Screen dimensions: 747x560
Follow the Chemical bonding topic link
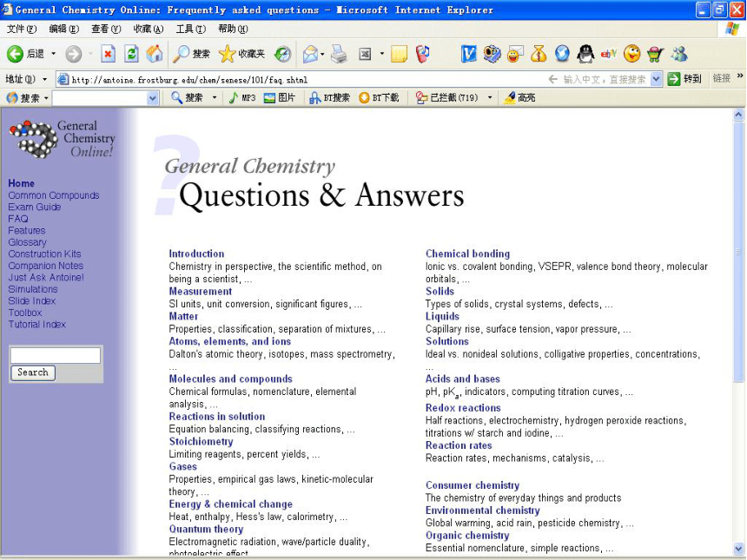click(467, 254)
